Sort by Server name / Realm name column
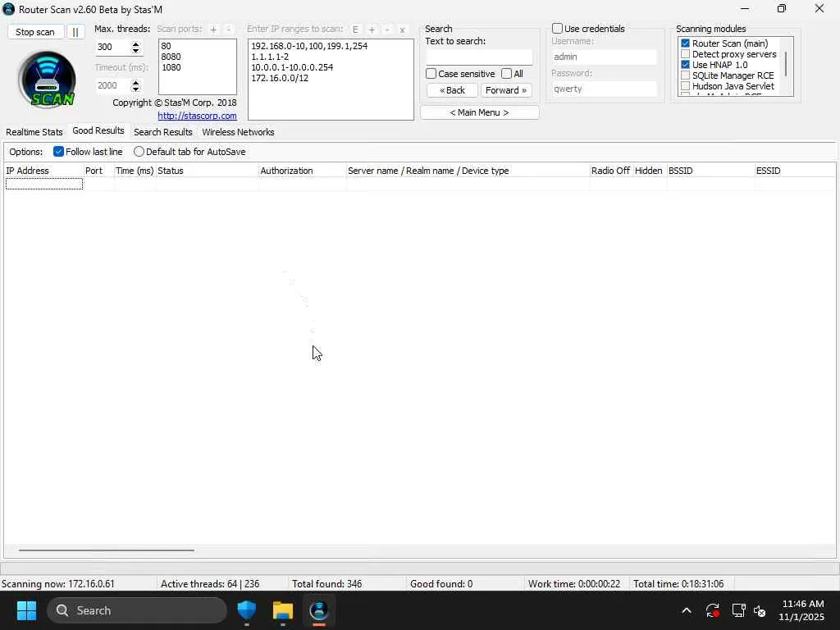This screenshot has height=630, width=840. [468, 171]
